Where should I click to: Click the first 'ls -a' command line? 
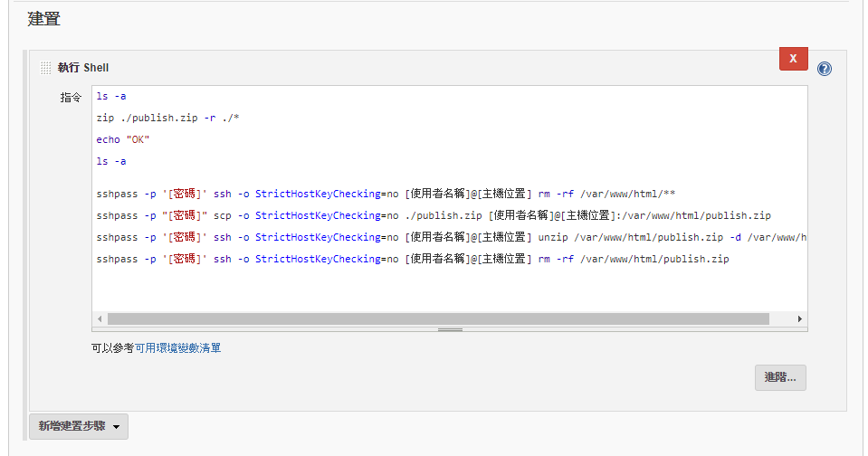click(111, 96)
